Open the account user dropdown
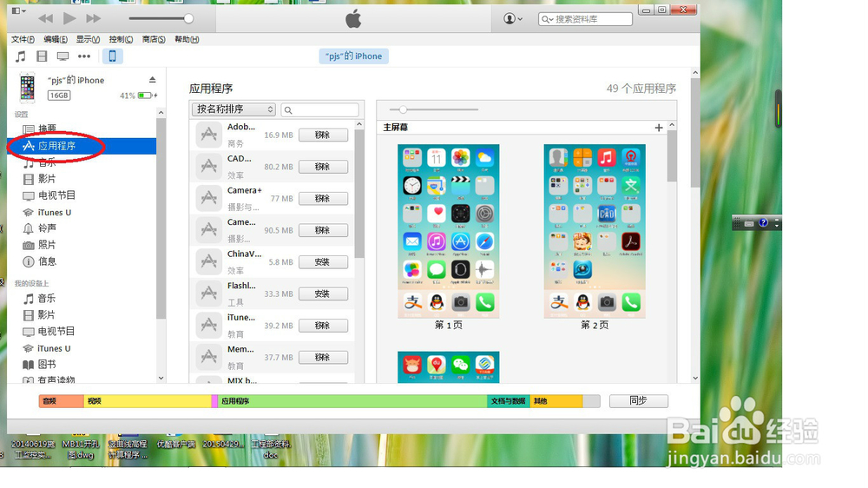This screenshot has width=868, height=488. coord(513,19)
